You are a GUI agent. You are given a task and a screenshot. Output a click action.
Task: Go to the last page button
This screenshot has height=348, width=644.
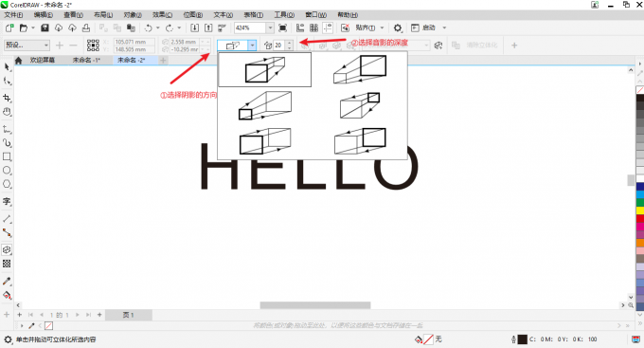point(88,315)
